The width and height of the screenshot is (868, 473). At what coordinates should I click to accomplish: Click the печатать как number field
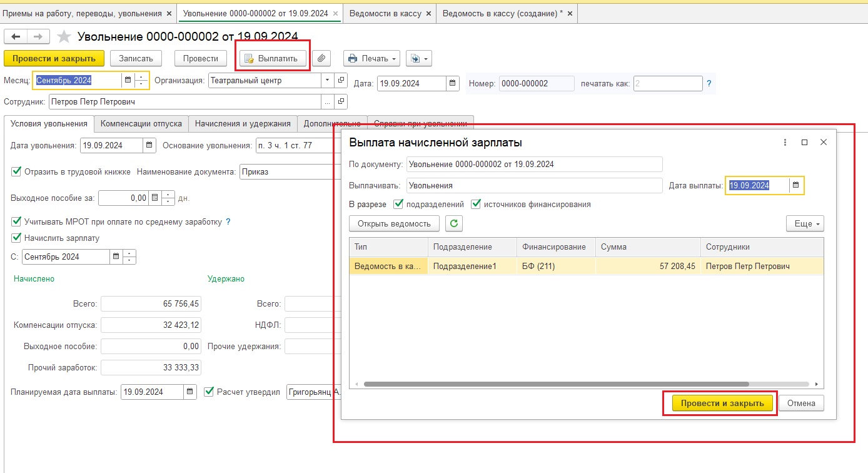(x=668, y=83)
